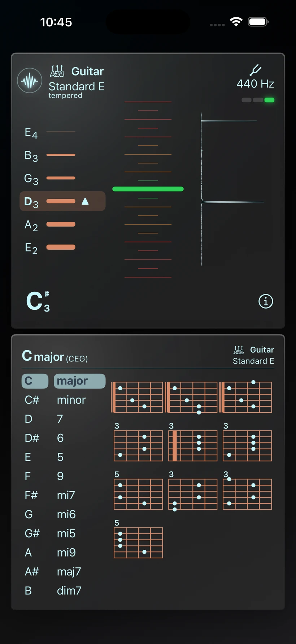Screen dimensions: 296x644
Task: Select the F# root note
Action: (31, 495)
